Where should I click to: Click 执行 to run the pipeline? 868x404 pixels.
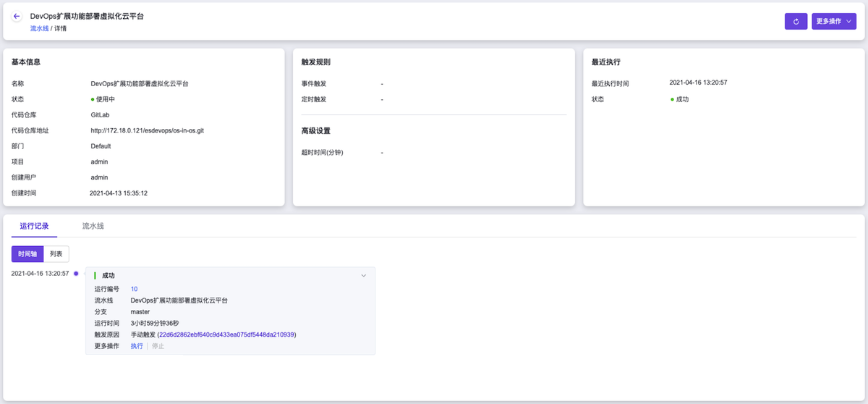click(x=137, y=346)
